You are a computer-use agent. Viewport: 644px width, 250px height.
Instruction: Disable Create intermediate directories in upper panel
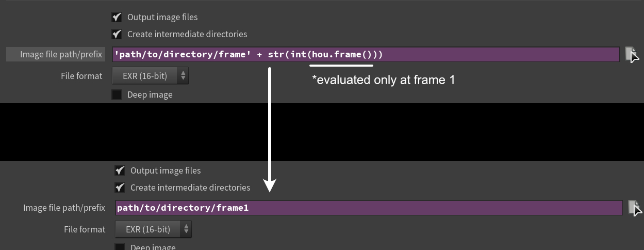(117, 34)
